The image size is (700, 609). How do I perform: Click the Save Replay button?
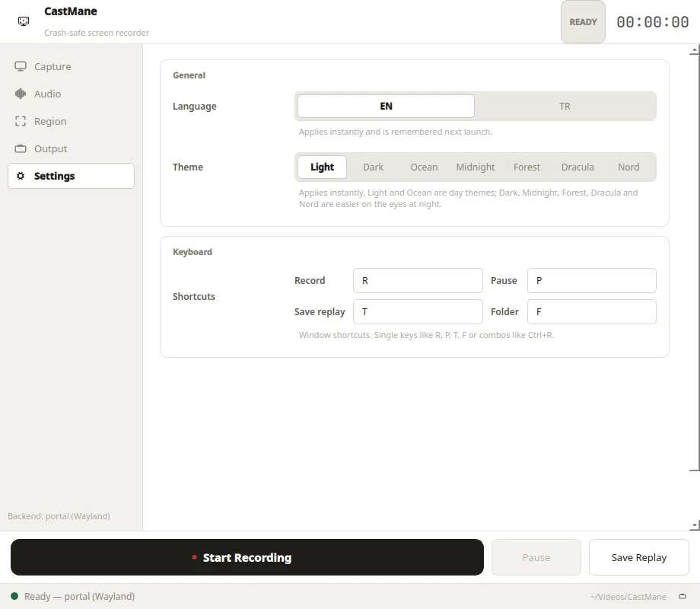(x=639, y=557)
